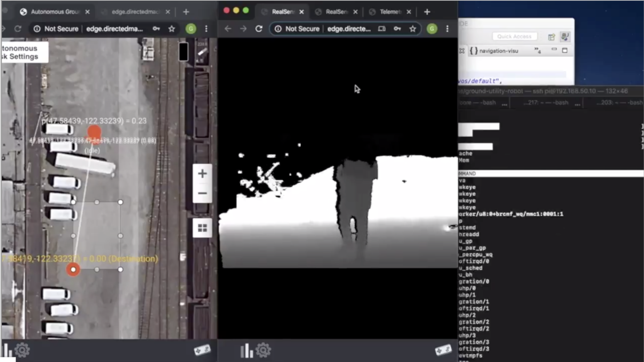
Task: Open the bar chart stats icon in camera window
Action: tap(247, 350)
